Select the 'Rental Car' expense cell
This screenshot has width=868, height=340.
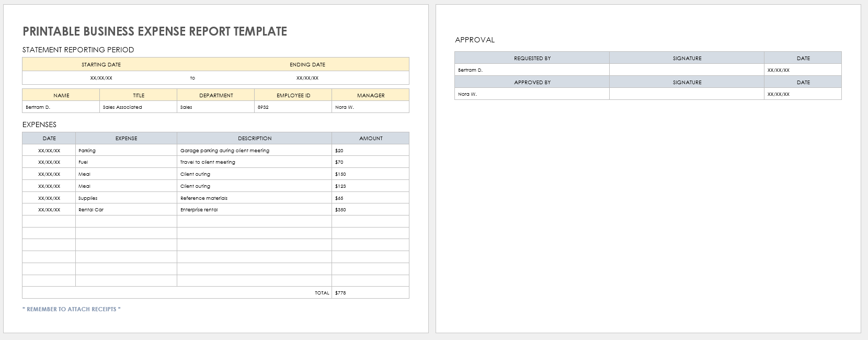pyautogui.click(x=127, y=210)
